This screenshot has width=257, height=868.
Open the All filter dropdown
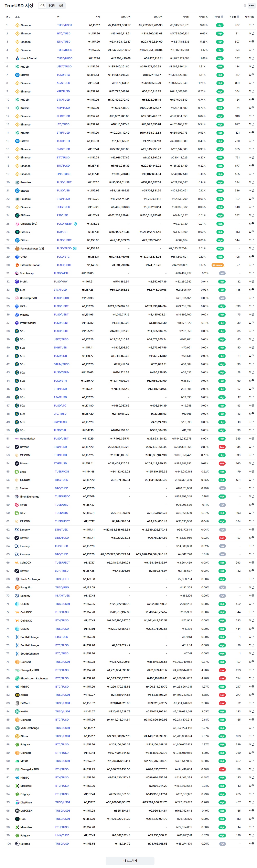[x=251, y=5]
